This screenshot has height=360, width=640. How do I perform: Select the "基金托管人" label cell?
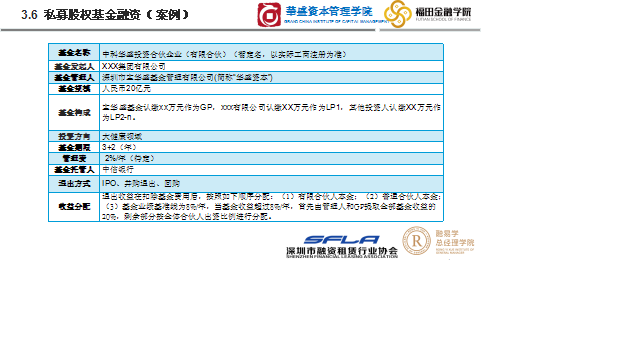pos(74,169)
